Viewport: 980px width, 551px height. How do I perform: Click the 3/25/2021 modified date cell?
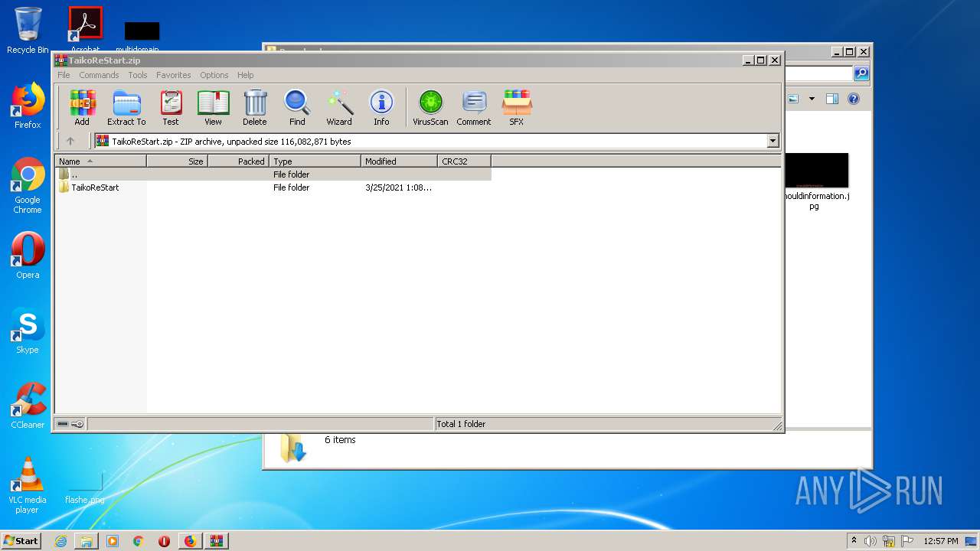398,187
